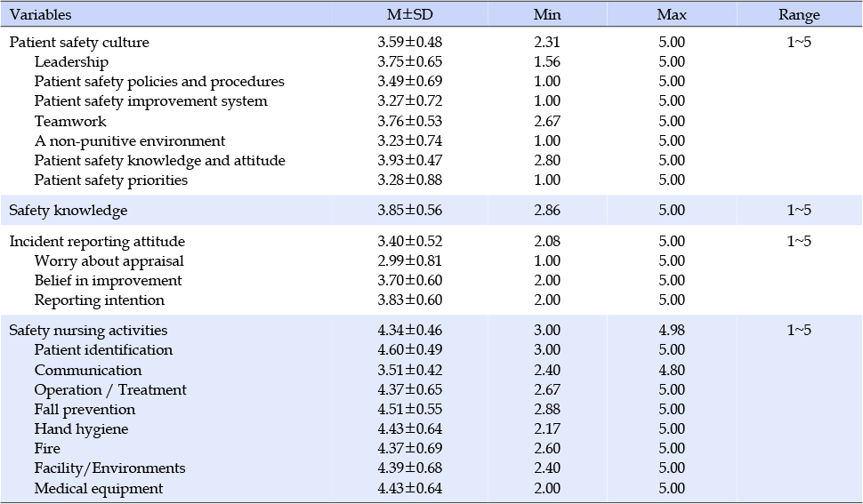Click the M±SD value 4.34±0.46
This screenshot has width=863, height=504.
[409, 331]
